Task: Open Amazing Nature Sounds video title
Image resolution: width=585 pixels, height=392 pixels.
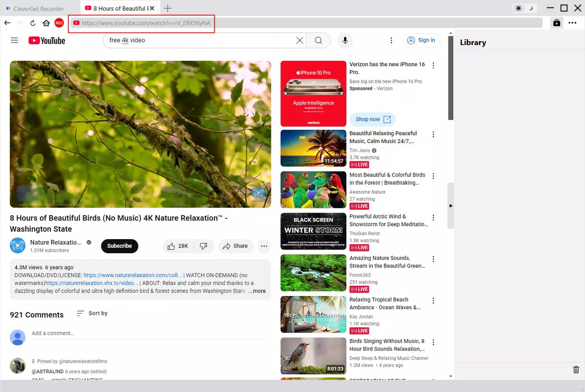Action: [387, 262]
